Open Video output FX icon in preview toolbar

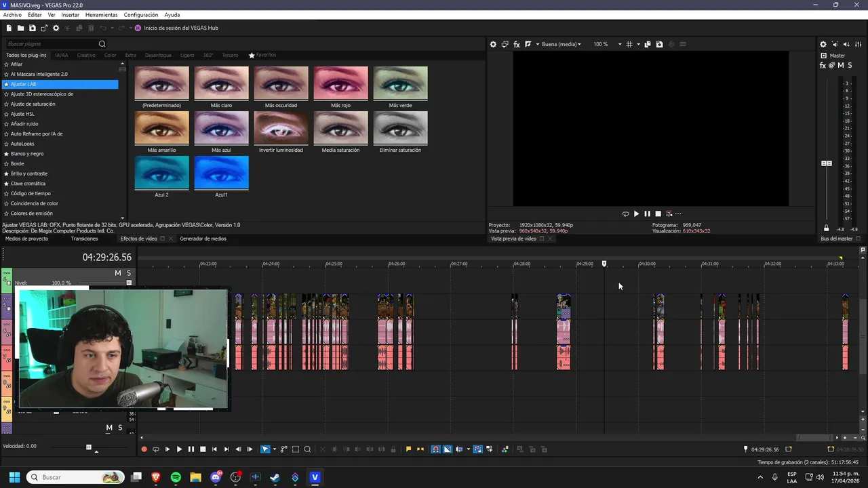tap(516, 44)
